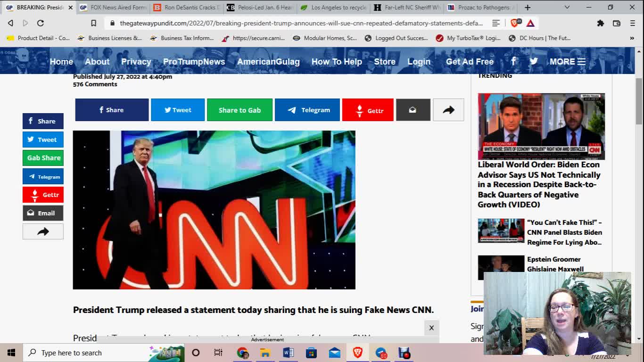Open DC Hours bookmark
Viewport: 644px width, 362px height.
point(540,38)
